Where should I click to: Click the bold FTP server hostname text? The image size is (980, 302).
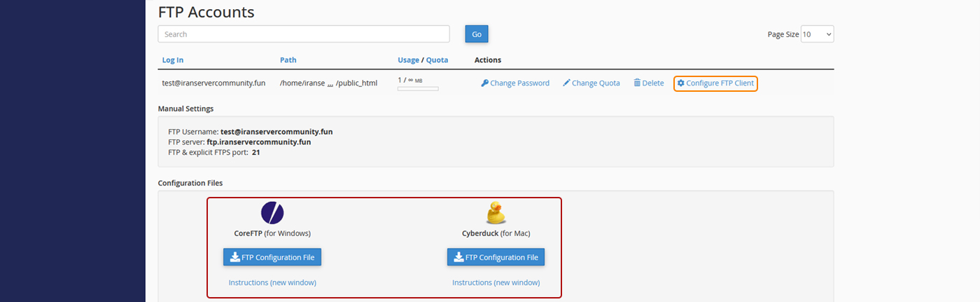point(258,142)
